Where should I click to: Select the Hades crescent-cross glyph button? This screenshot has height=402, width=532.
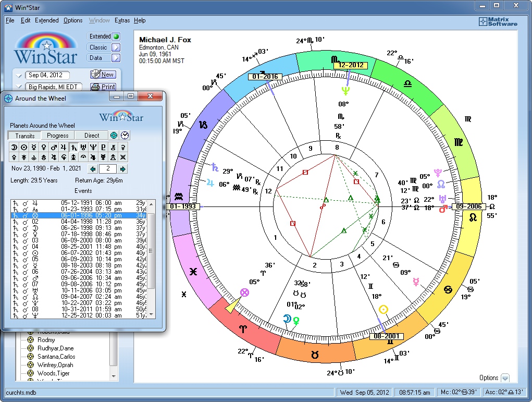[64, 157]
